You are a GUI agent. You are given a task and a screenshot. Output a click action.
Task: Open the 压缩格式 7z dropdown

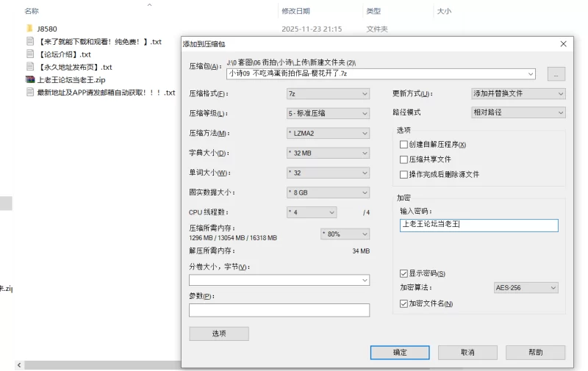[x=328, y=94]
